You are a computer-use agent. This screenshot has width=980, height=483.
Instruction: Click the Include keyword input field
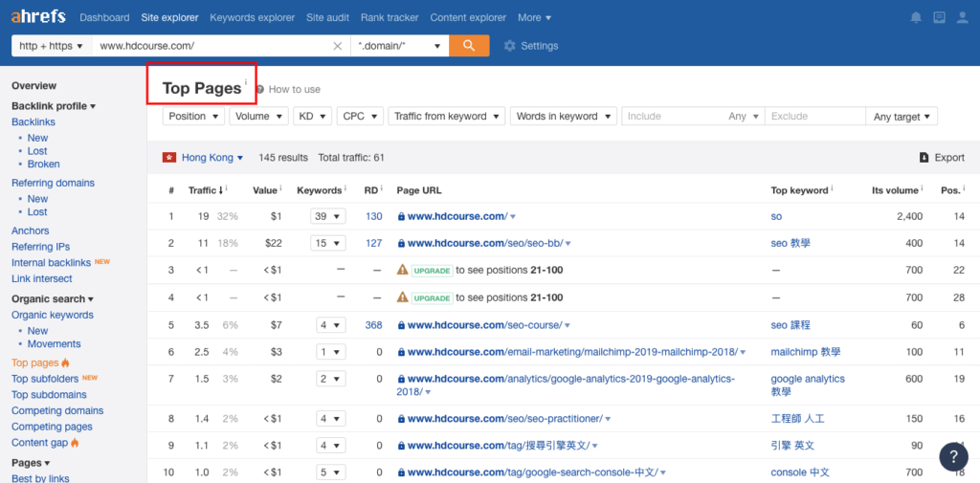[x=673, y=117]
